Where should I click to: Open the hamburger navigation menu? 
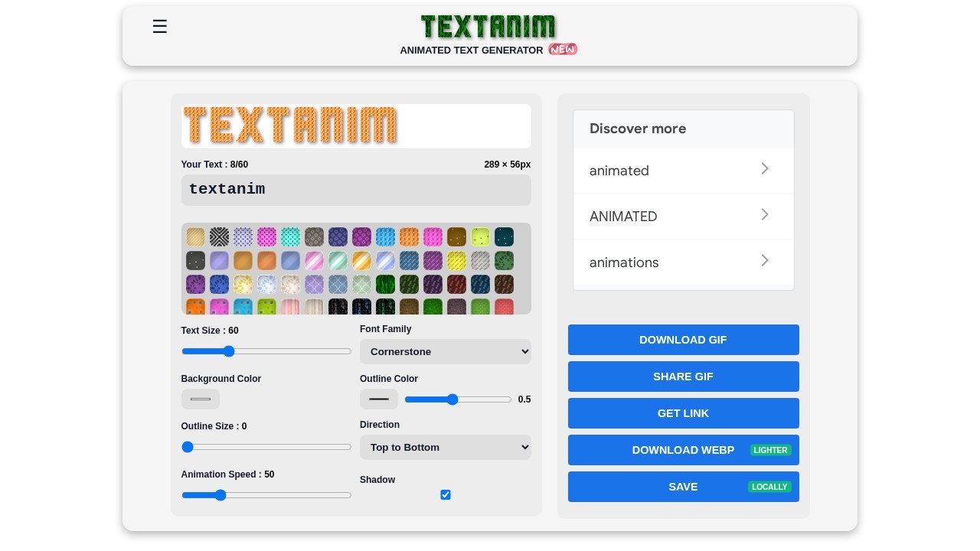tap(159, 26)
